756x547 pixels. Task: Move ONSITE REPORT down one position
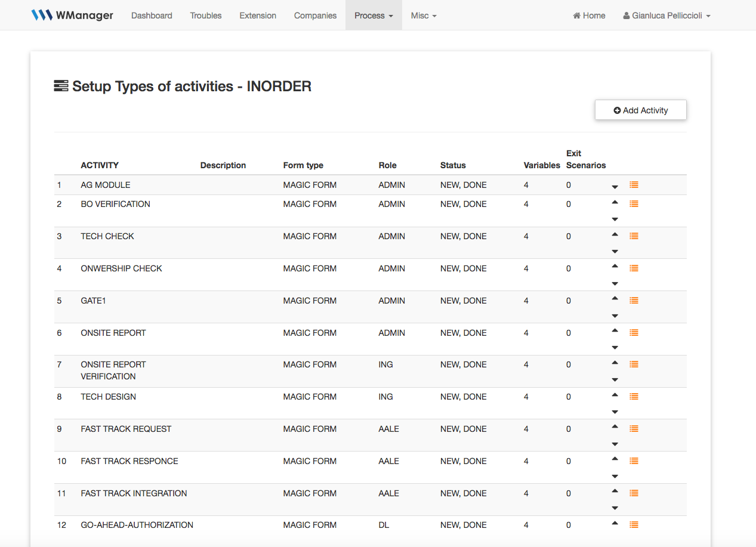click(x=615, y=348)
